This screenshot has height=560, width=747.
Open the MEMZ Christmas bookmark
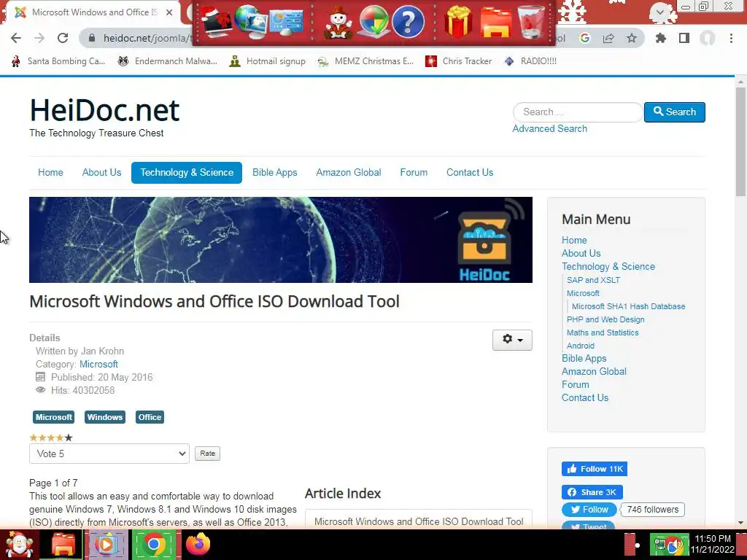click(365, 61)
